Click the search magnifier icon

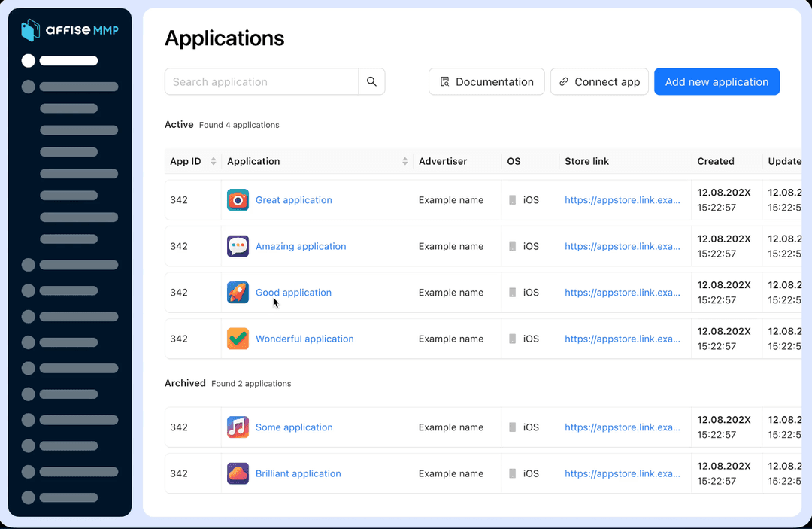[x=371, y=81]
